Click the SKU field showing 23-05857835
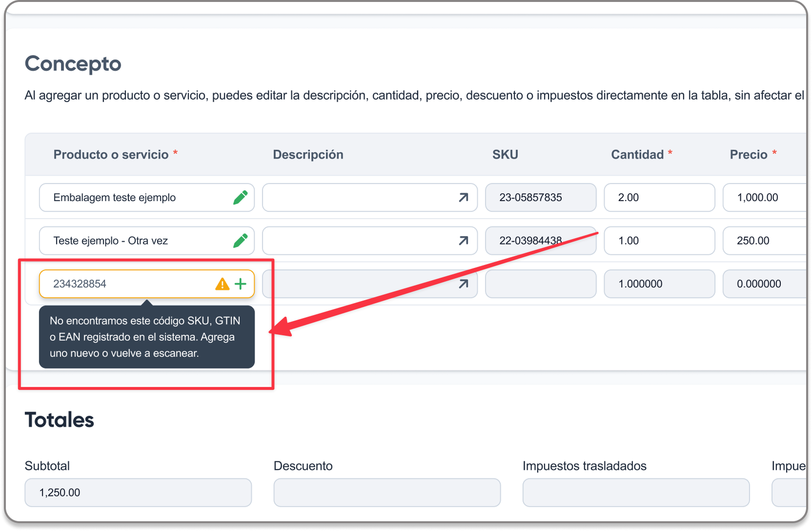Viewport: 812px width, 531px height. pos(541,198)
